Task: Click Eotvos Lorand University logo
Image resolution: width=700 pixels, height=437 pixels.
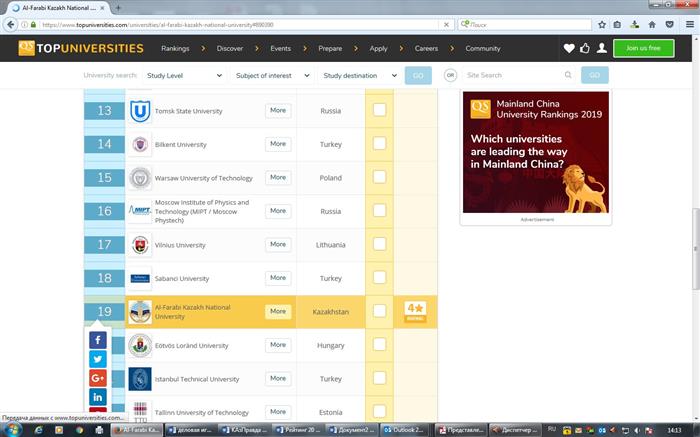Action: pyautogui.click(x=140, y=345)
